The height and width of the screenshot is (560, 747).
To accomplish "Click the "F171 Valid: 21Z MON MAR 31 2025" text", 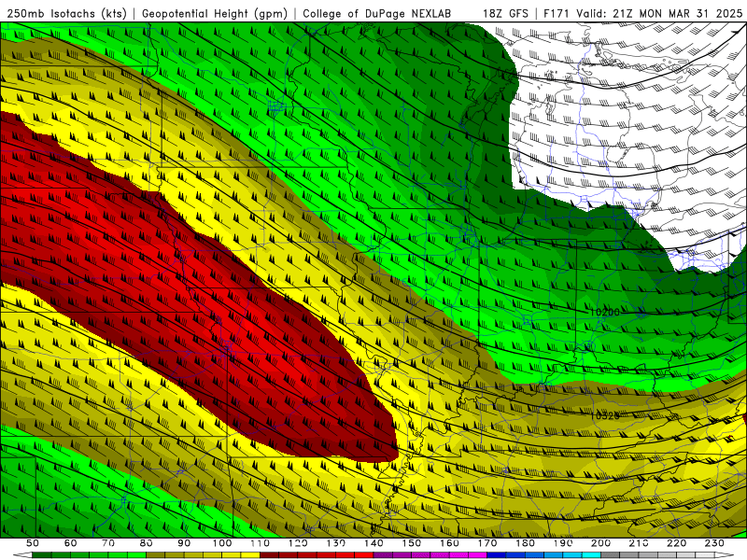I will tap(643, 13).
